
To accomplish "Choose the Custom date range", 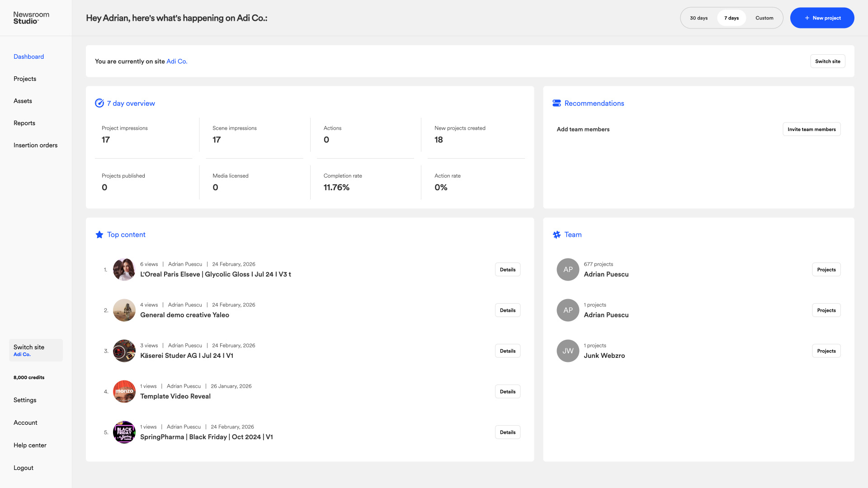I will coord(764,18).
